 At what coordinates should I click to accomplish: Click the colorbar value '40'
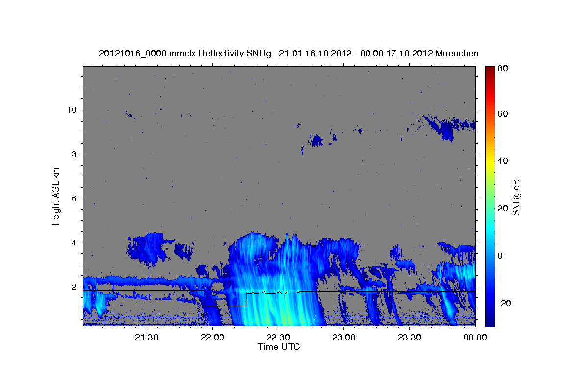pos(502,161)
